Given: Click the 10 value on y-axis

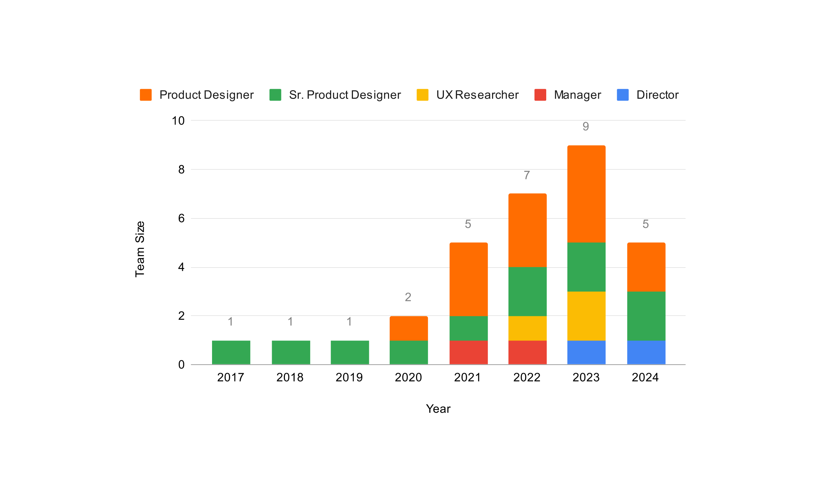Looking at the screenshot, I should tap(178, 121).
